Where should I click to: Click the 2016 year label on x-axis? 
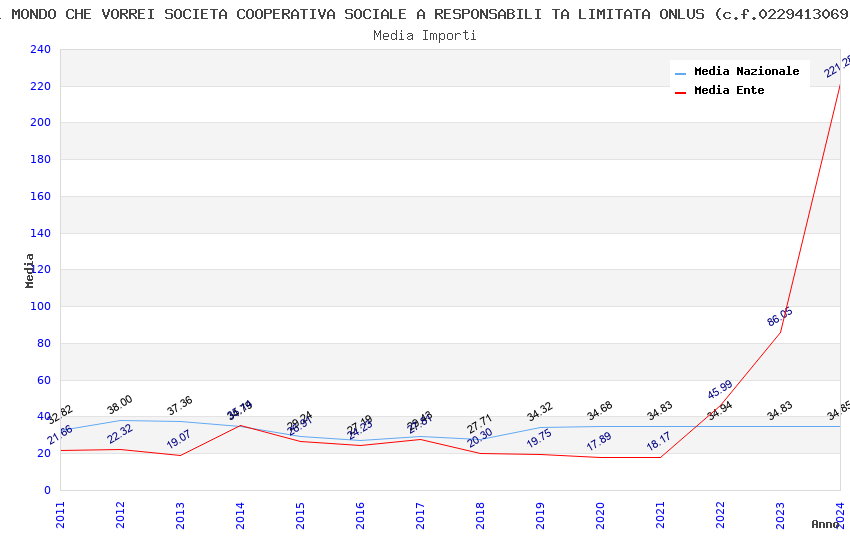(360, 515)
